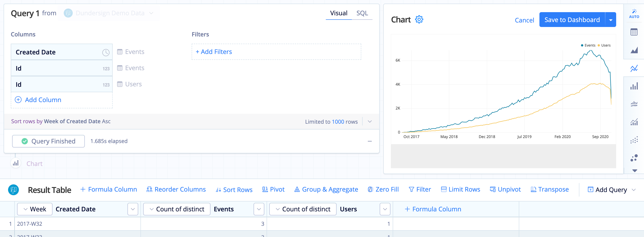Screen dimensions: 644x237
Task: Toggle Users series in chart legend
Action: (604, 45)
